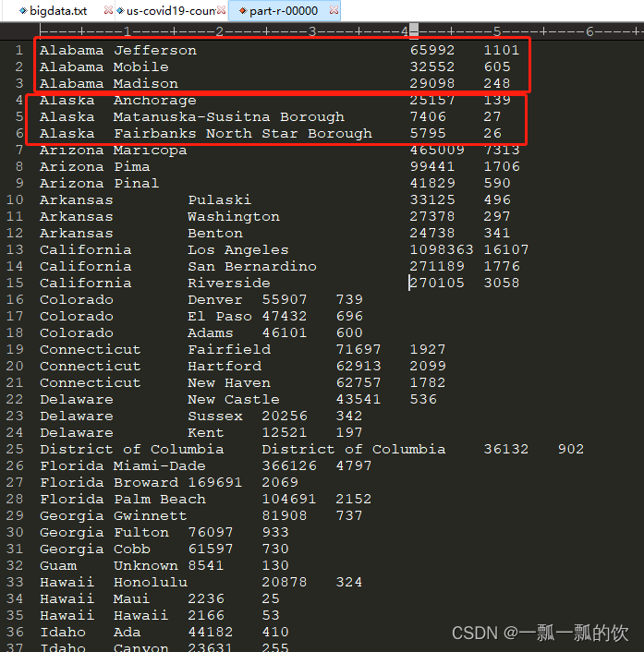This screenshot has width=644, height=652.
Task: Click the text 'Los Angeles' on line 13
Action: [x=238, y=250]
